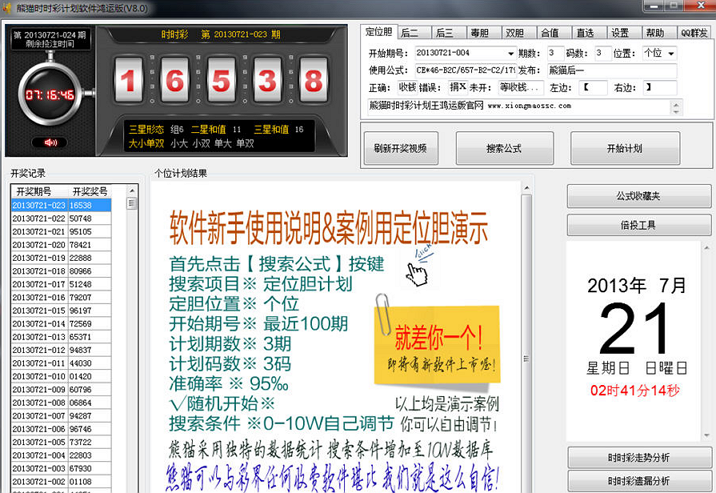Click the 开奖奖号 column header

pyautogui.click(x=90, y=191)
